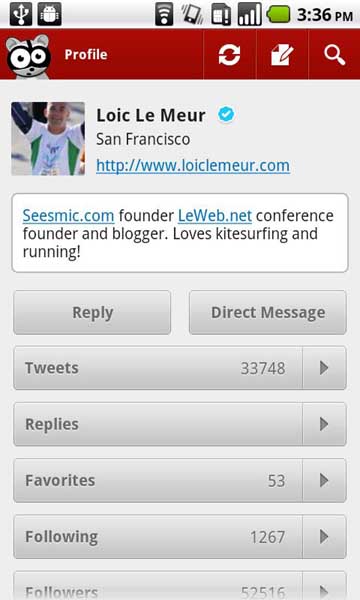This screenshot has height=600, width=360.
Task: Expand the Favorites row arrow
Action: (324, 480)
